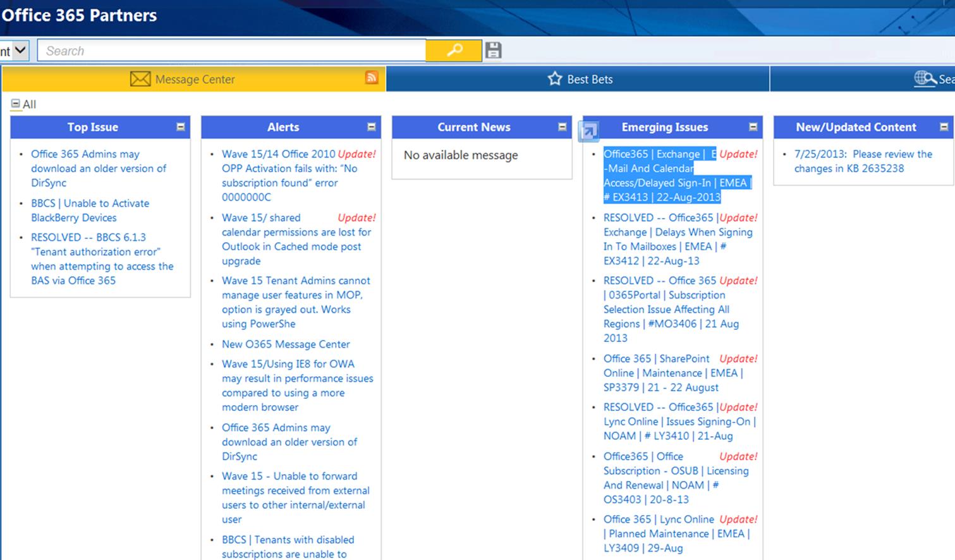Open 'Wave 15/Using IE8 for OWA' alert
955x560 pixels.
tap(298, 386)
